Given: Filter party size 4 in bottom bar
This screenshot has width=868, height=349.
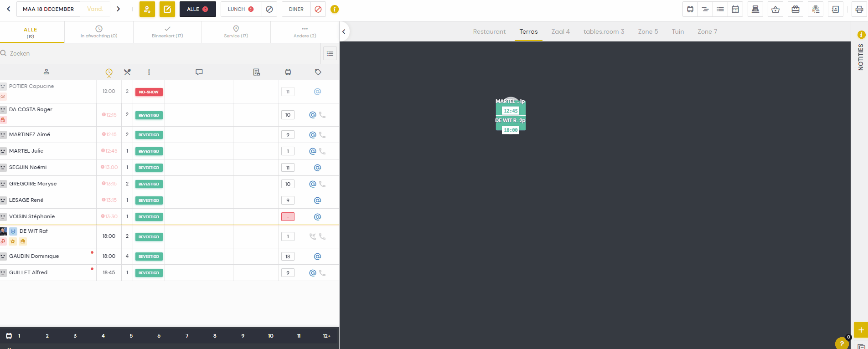Looking at the screenshot, I should coord(103,336).
